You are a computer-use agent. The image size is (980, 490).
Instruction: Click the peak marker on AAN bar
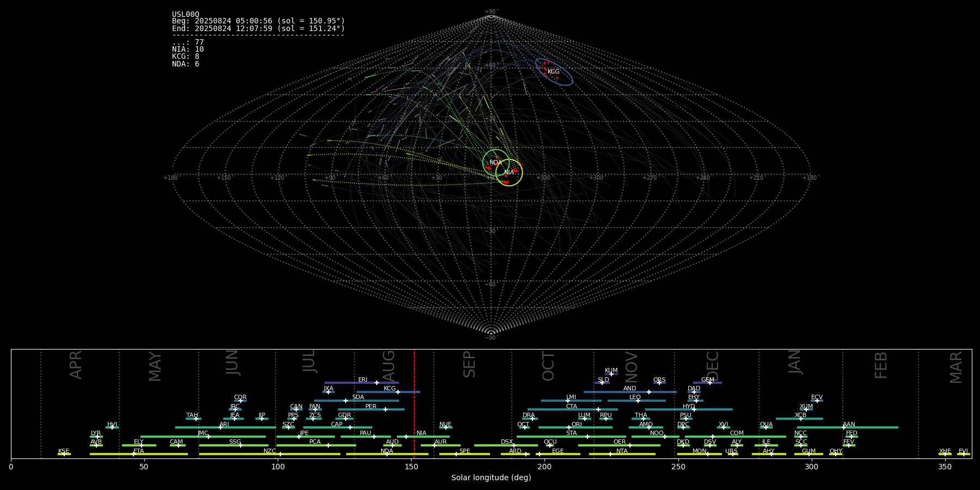coord(844,427)
